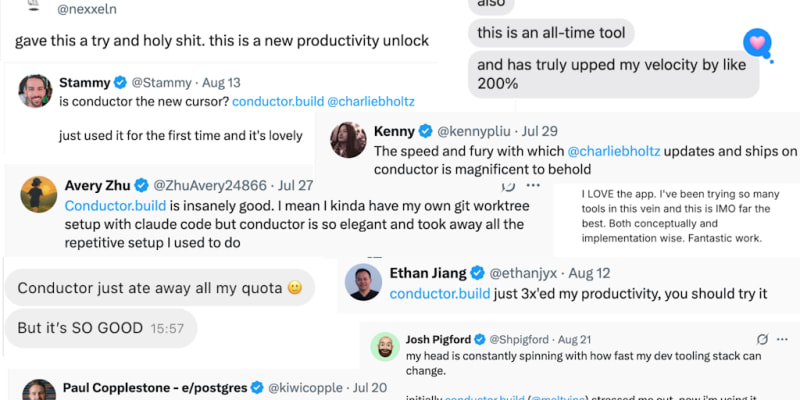The image size is (800, 400).
Task: Click the heart reaction on chat bubble
Action: pyautogui.click(x=757, y=44)
